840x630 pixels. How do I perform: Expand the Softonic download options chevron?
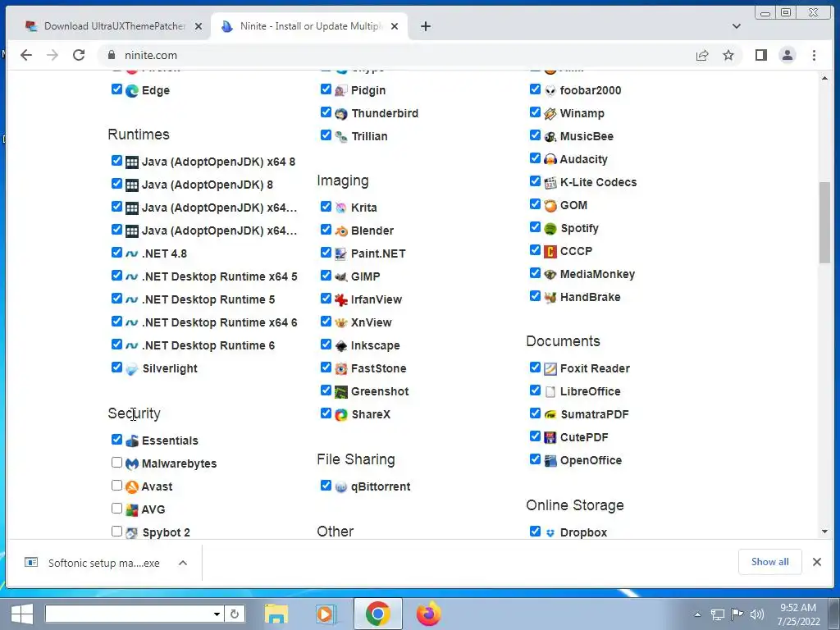coord(183,563)
